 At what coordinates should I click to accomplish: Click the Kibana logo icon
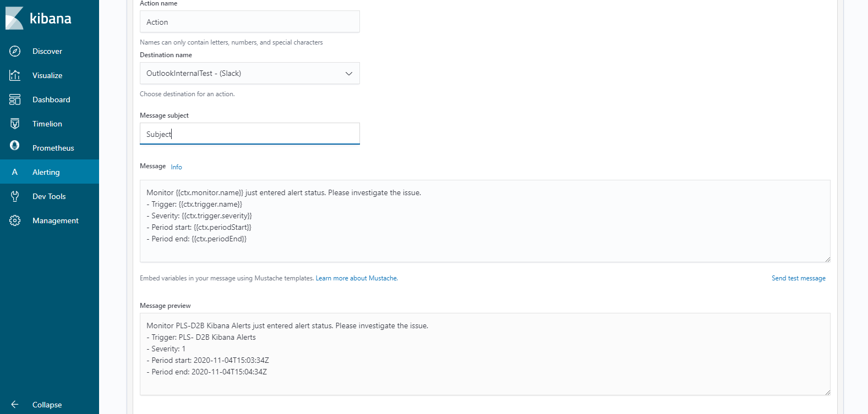(14, 18)
